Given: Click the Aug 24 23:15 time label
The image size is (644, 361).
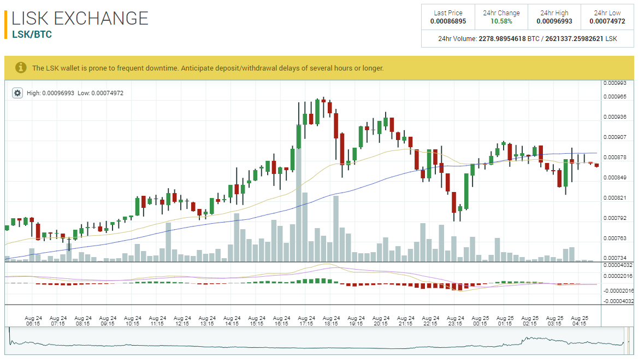Looking at the screenshot, I should 455,321.
